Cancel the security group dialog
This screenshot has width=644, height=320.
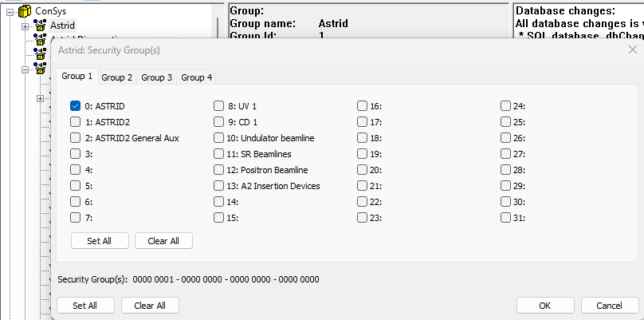[x=610, y=306]
